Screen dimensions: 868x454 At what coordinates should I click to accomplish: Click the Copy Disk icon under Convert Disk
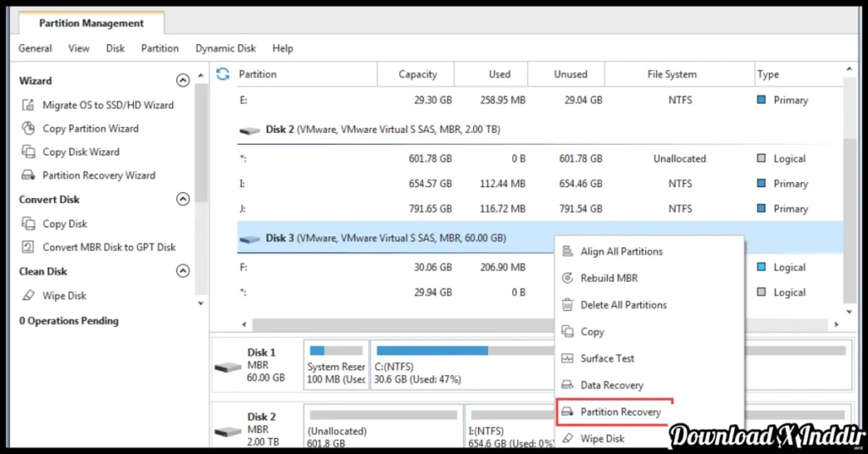click(x=28, y=224)
